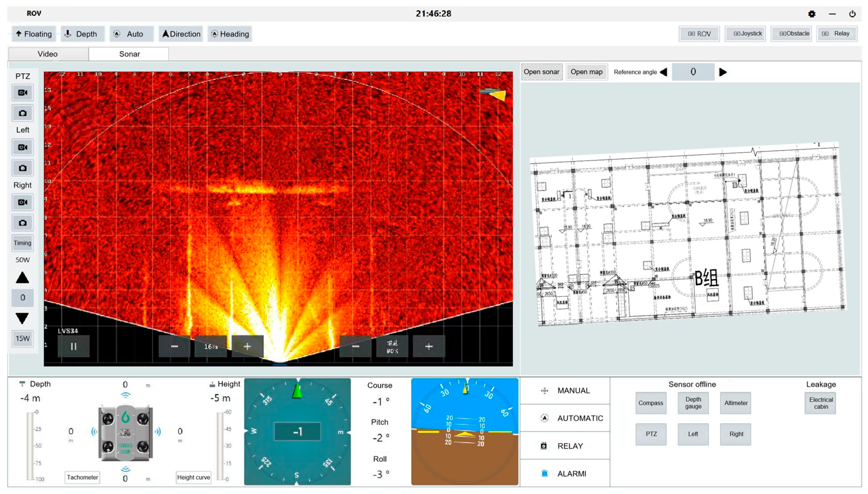Switch to the Video tab
The width and height of the screenshot is (868, 494).
[48, 54]
